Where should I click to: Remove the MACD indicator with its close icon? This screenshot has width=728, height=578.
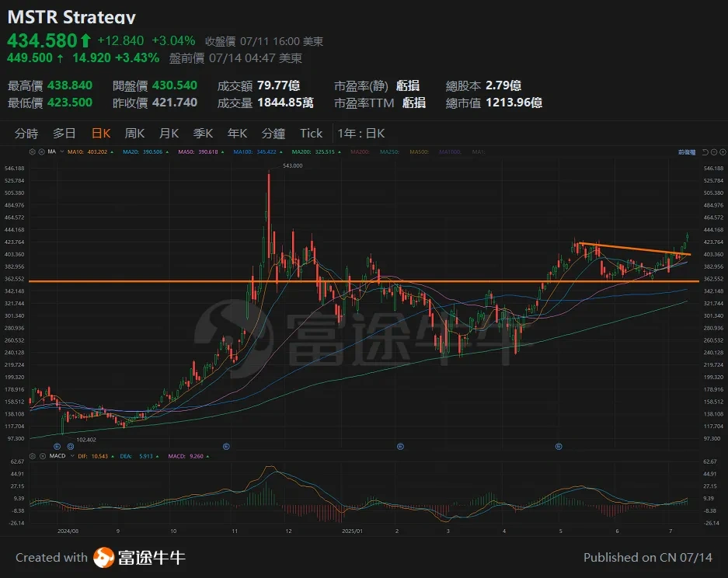pos(43,456)
